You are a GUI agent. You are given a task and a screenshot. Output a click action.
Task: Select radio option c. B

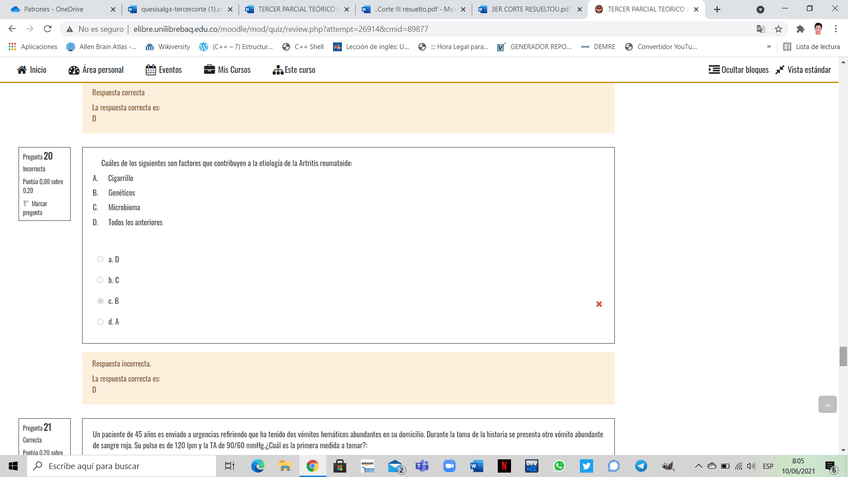[100, 301]
